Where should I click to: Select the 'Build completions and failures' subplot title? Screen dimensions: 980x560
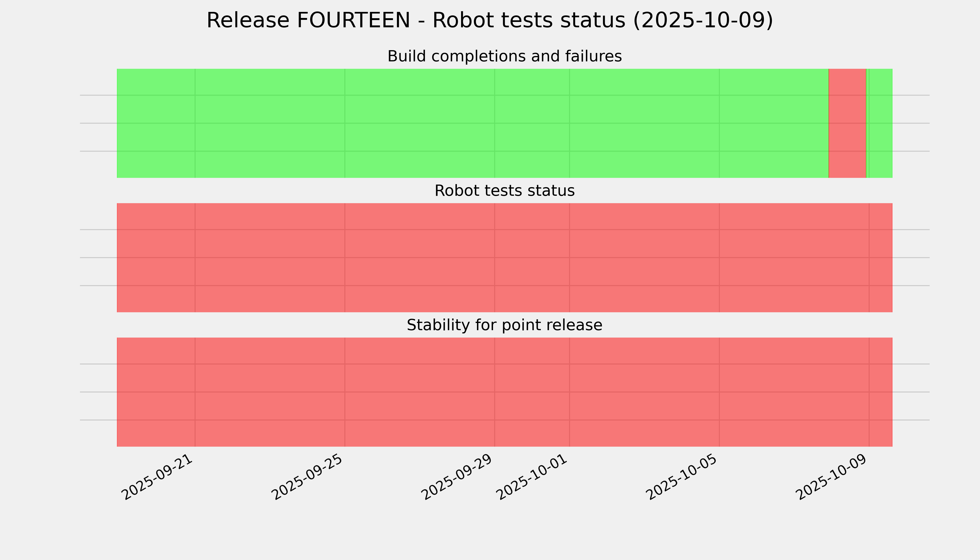[x=504, y=56]
